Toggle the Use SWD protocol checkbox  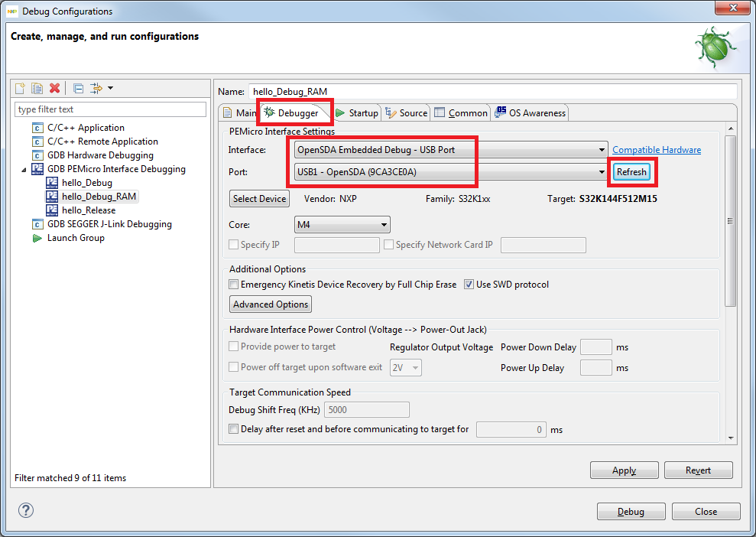pyautogui.click(x=469, y=285)
